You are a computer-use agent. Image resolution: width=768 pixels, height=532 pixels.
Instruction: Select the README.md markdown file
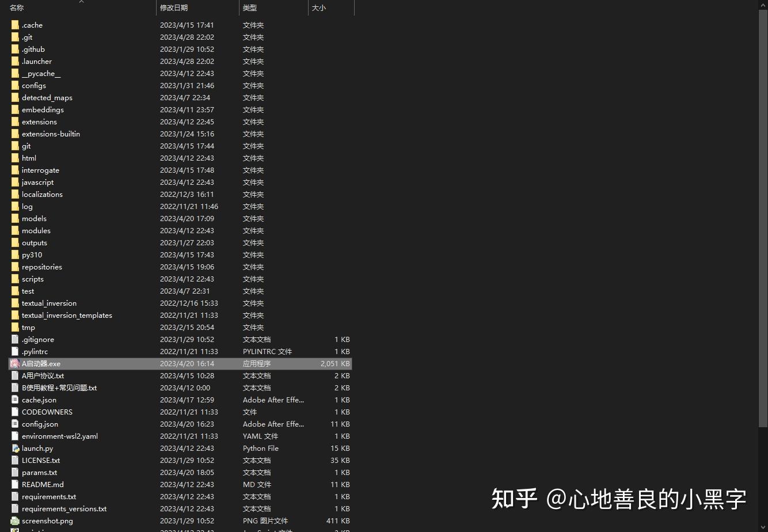(41, 484)
